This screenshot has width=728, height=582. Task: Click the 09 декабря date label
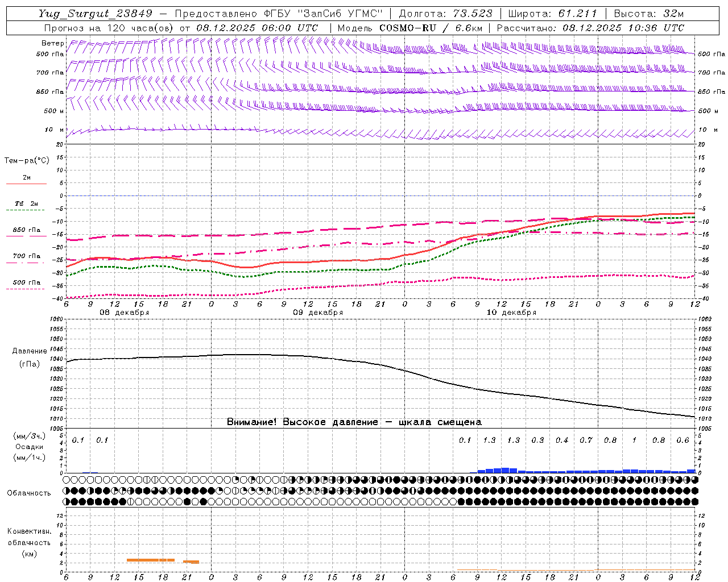(318, 313)
